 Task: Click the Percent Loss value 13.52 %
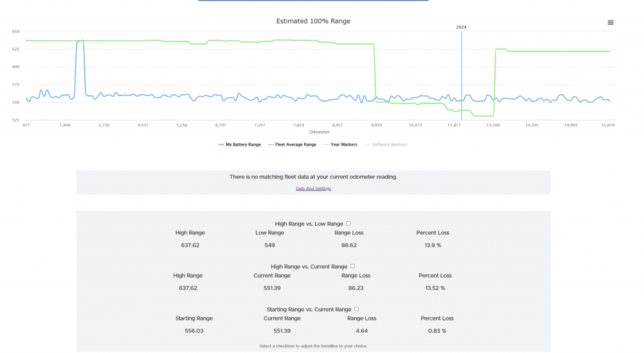point(435,288)
